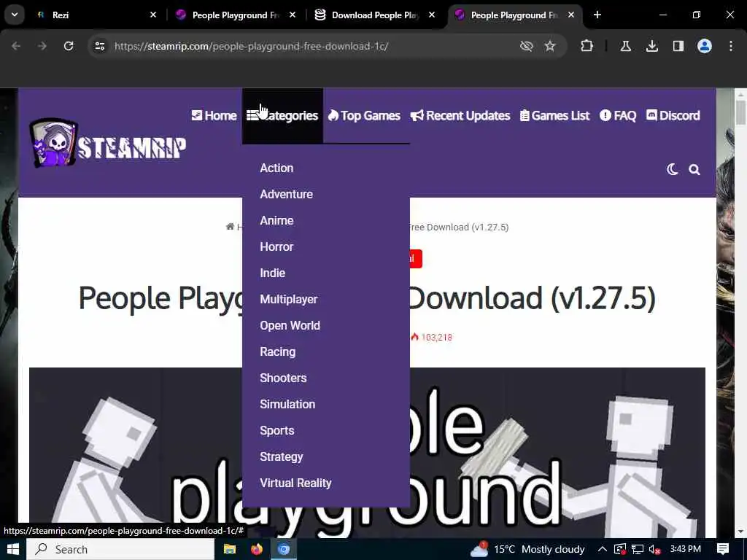Open the site search magnifier icon

point(694,169)
